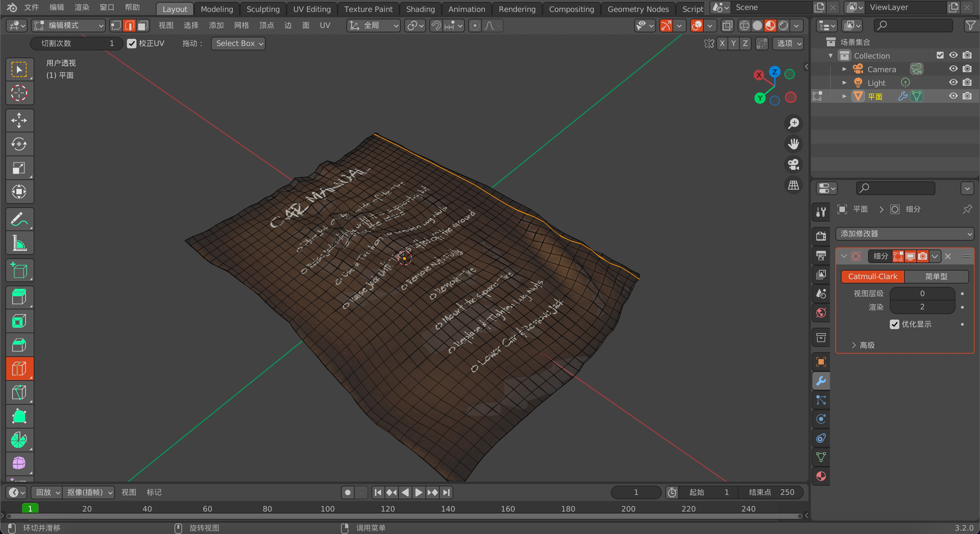This screenshot has width=980, height=534.
Task: Select the Loop Cut tool
Action: 19,369
